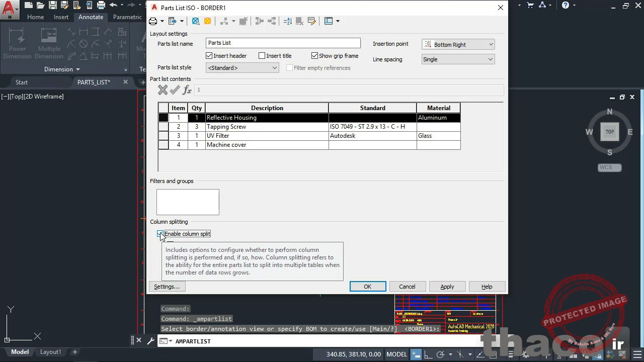The image size is (644, 362).
Task: Expand the Dimension panel dropdown
Action: pos(62,69)
